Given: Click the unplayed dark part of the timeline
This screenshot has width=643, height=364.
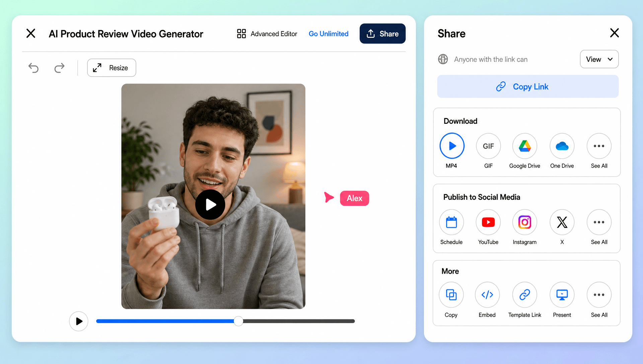Looking at the screenshot, I should [299, 321].
